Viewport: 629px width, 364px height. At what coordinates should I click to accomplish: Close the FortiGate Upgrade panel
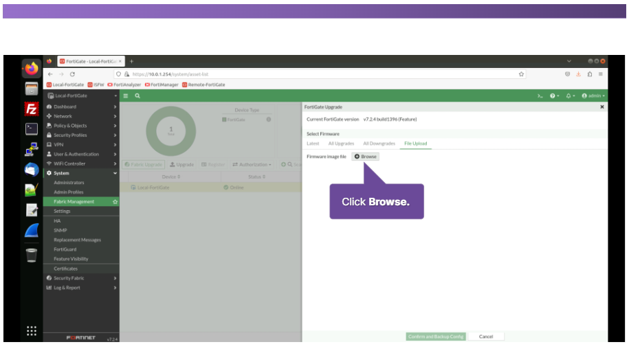602,107
